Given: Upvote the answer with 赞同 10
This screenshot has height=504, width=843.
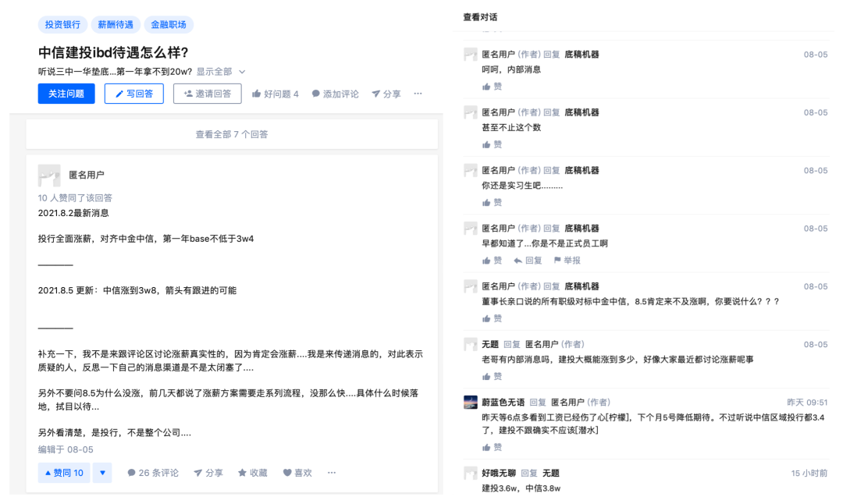Looking at the screenshot, I should (64, 473).
